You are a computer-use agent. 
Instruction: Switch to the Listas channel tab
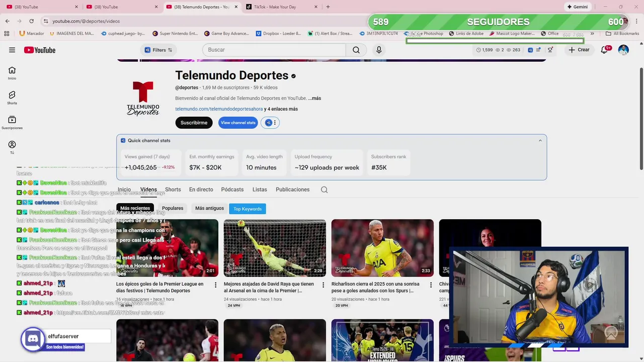tap(260, 190)
